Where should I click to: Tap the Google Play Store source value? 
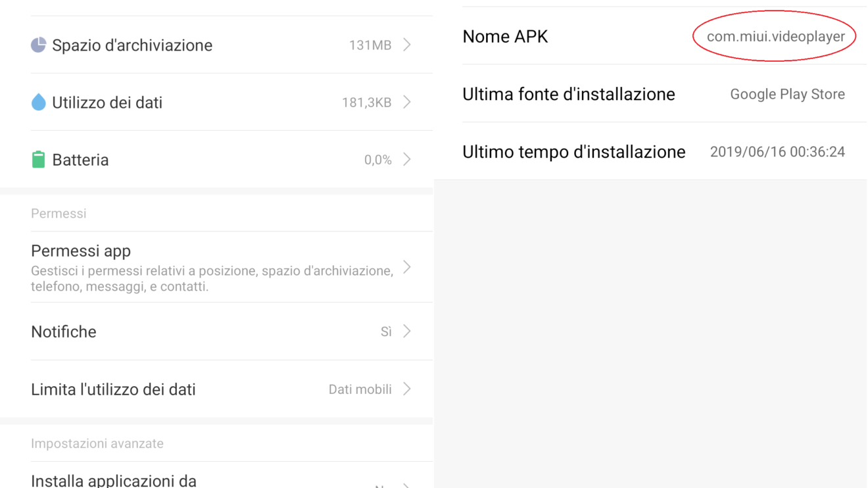(787, 94)
